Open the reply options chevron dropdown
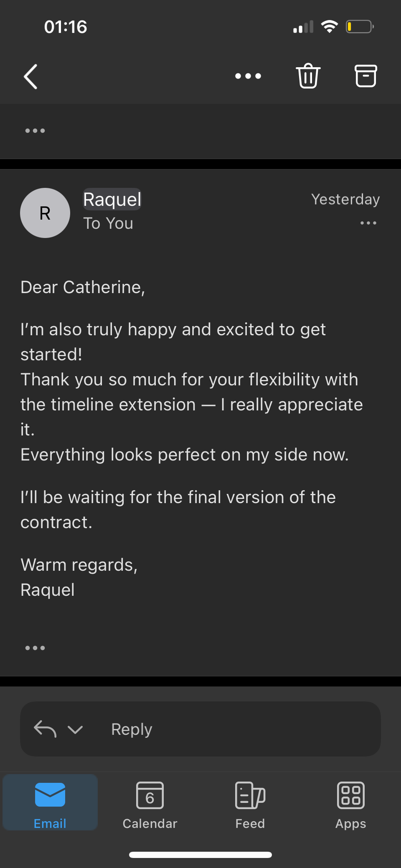This screenshot has width=401, height=868. (75, 729)
